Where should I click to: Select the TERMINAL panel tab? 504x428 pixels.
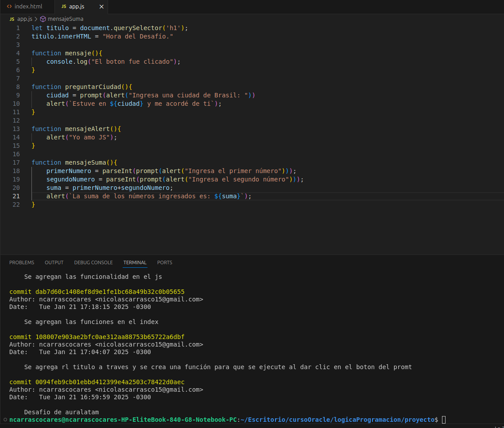135,262
